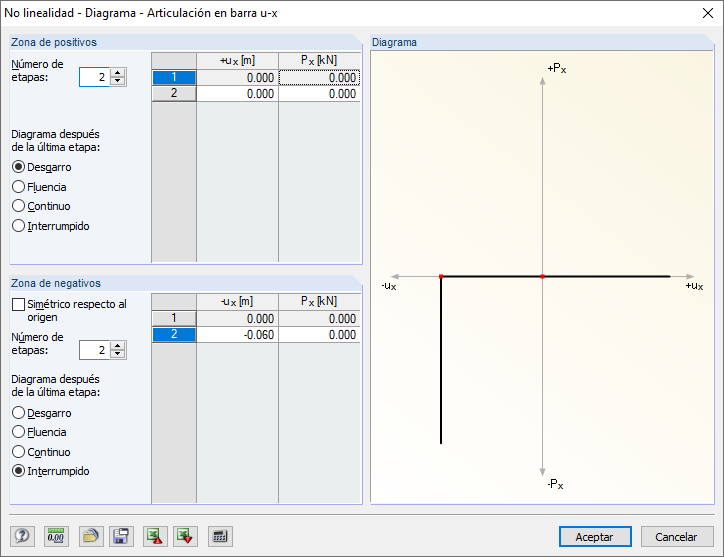Click the calculator-style table icon
This screenshot has height=557, width=724.
220,536
